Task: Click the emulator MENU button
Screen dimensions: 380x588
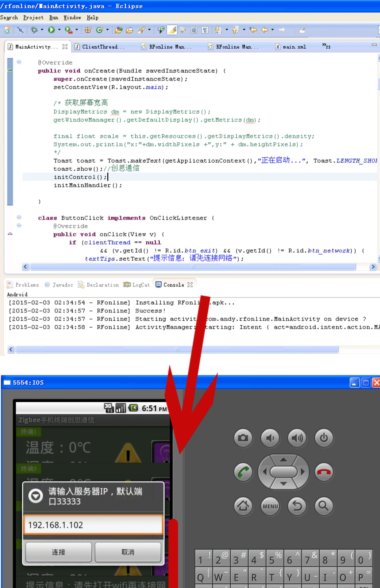Action: (x=270, y=506)
